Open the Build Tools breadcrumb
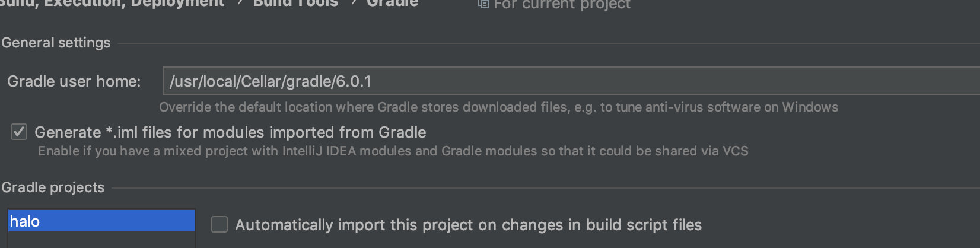Viewport: 980px width, 248px height. (x=295, y=4)
